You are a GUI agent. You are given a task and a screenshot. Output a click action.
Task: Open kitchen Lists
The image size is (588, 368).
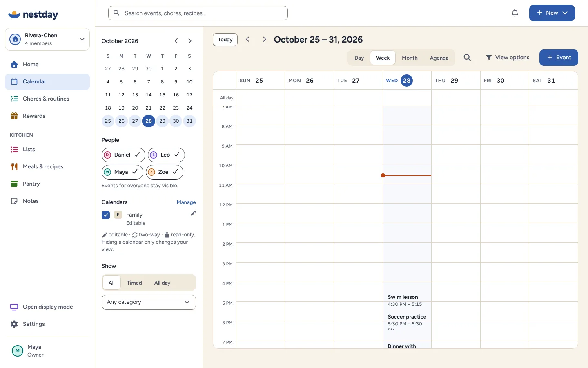pyautogui.click(x=47, y=150)
